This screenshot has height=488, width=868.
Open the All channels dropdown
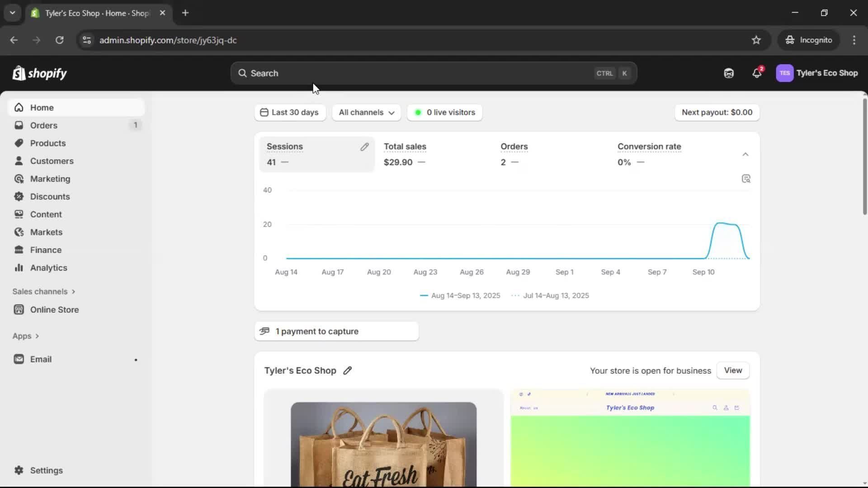point(366,113)
